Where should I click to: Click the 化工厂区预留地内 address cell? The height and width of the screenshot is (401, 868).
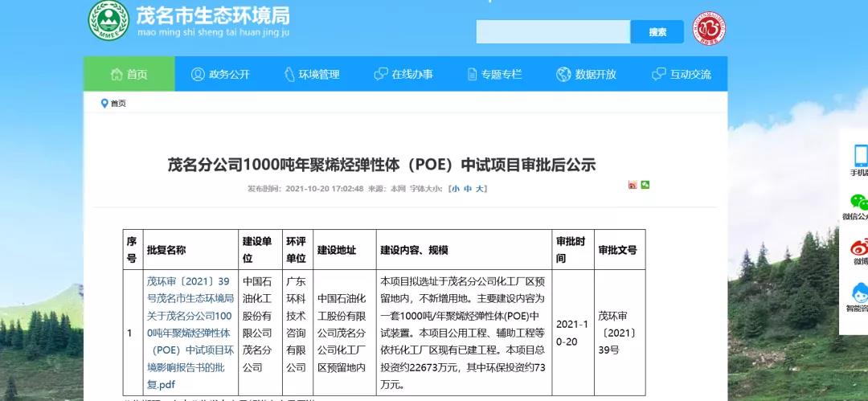tap(344, 333)
